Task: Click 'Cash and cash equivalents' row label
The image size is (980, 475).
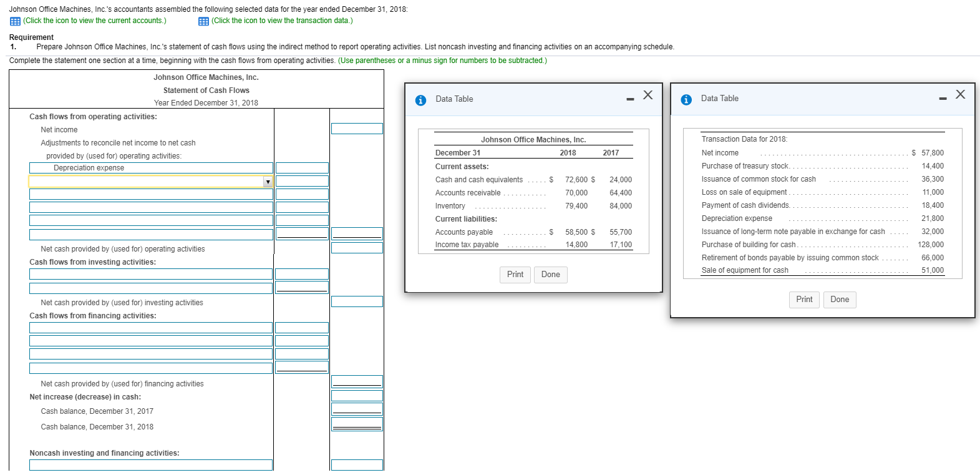Action: tap(479, 180)
